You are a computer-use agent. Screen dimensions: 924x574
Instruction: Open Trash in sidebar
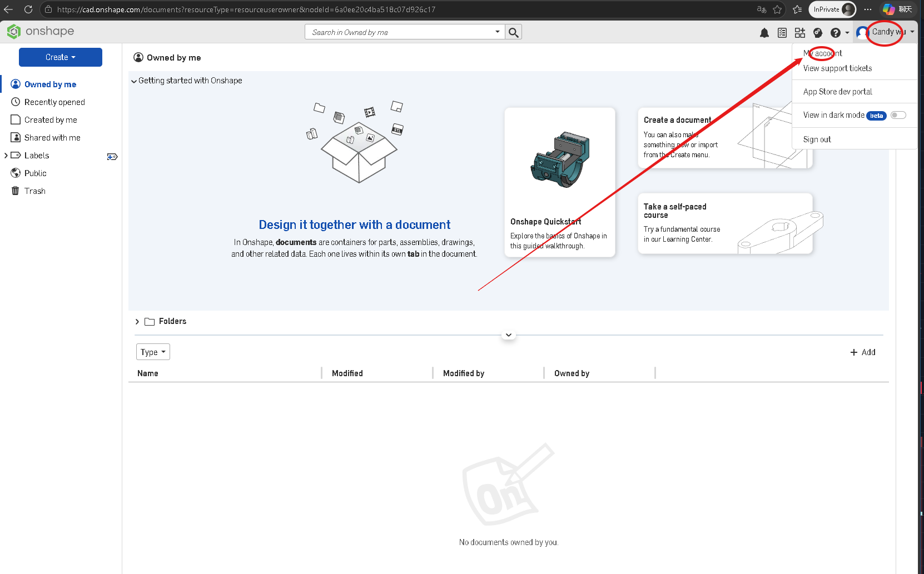click(35, 191)
